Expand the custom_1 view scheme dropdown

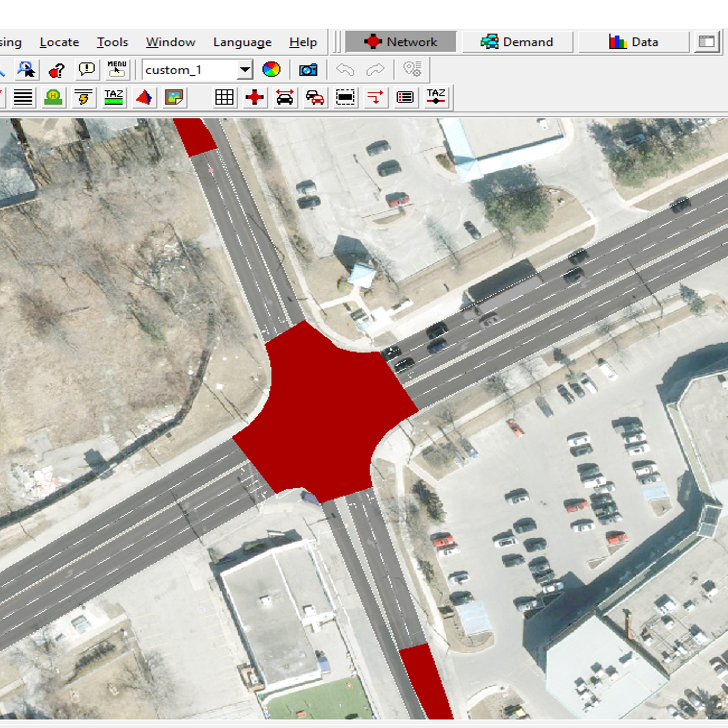point(245,70)
